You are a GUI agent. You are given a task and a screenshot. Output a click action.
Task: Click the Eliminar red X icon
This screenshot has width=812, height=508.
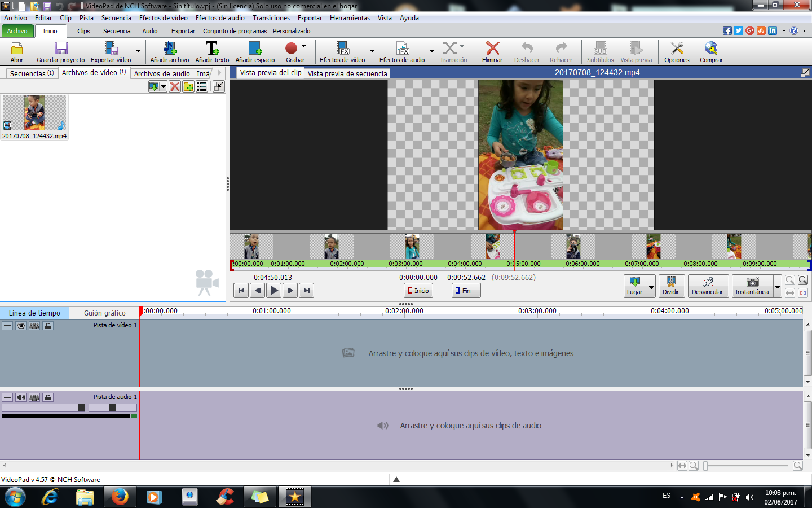coord(492,49)
